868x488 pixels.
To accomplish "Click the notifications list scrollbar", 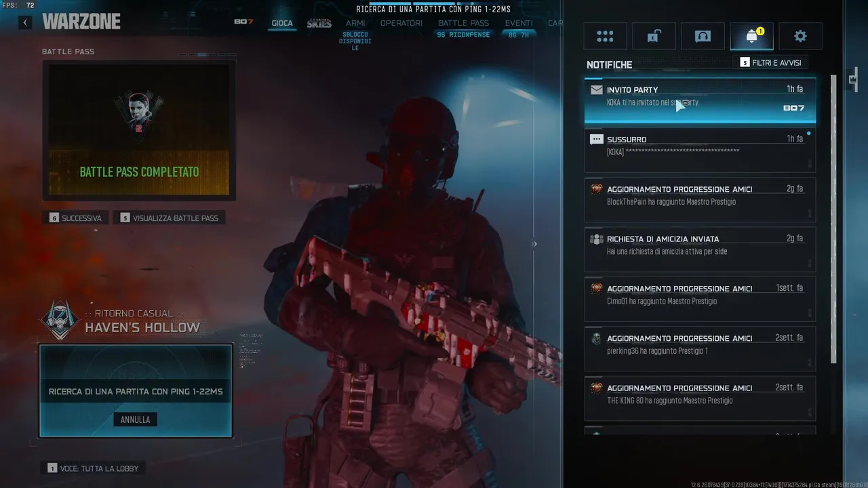I will (x=833, y=219).
